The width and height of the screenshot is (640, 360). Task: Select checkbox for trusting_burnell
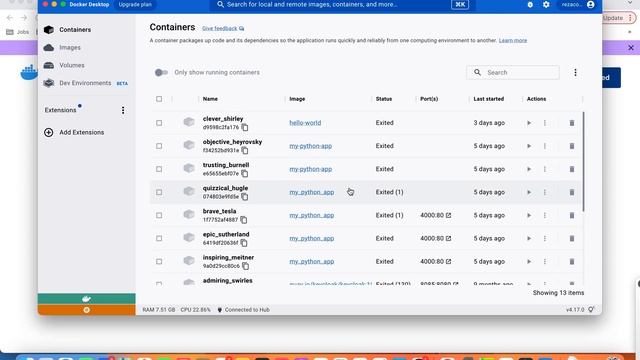[x=159, y=169]
